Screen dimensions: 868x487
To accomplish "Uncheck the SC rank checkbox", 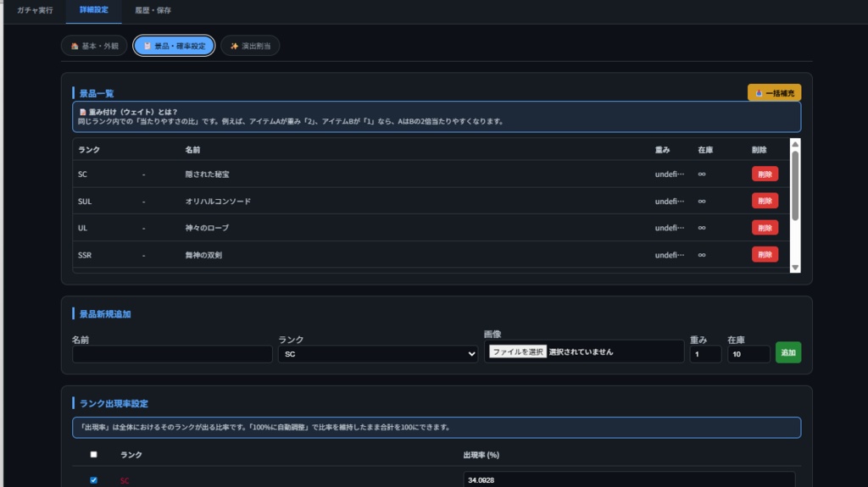I will tap(93, 480).
